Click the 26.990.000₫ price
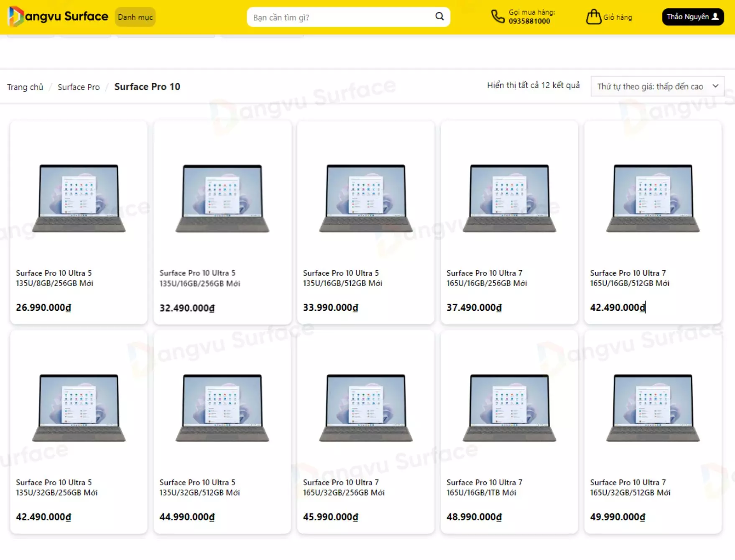This screenshot has height=560, width=735. pyautogui.click(x=43, y=308)
